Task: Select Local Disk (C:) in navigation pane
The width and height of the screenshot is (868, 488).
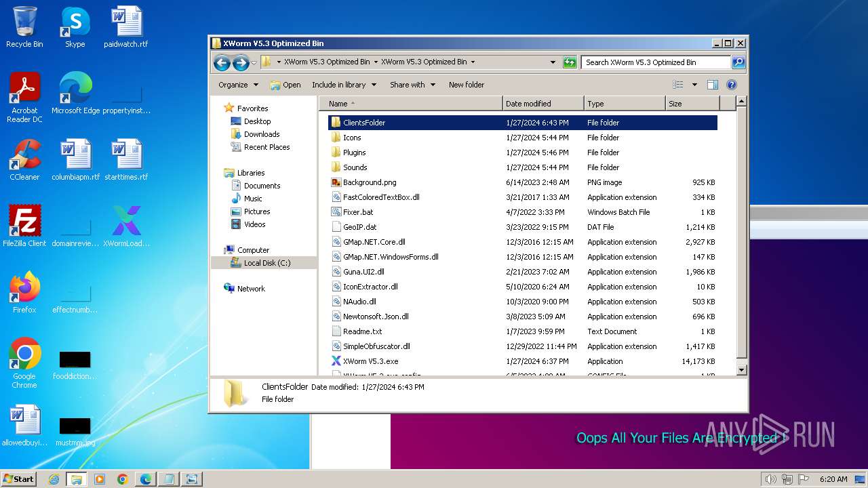Action: pyautogui.click(x=264, y=263)
